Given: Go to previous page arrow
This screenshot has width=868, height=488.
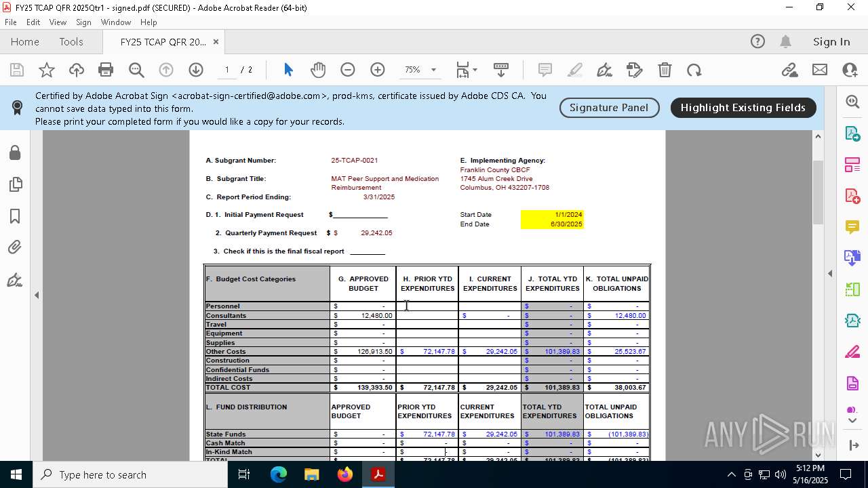Looking at the screenshot, I should (166, 70).
